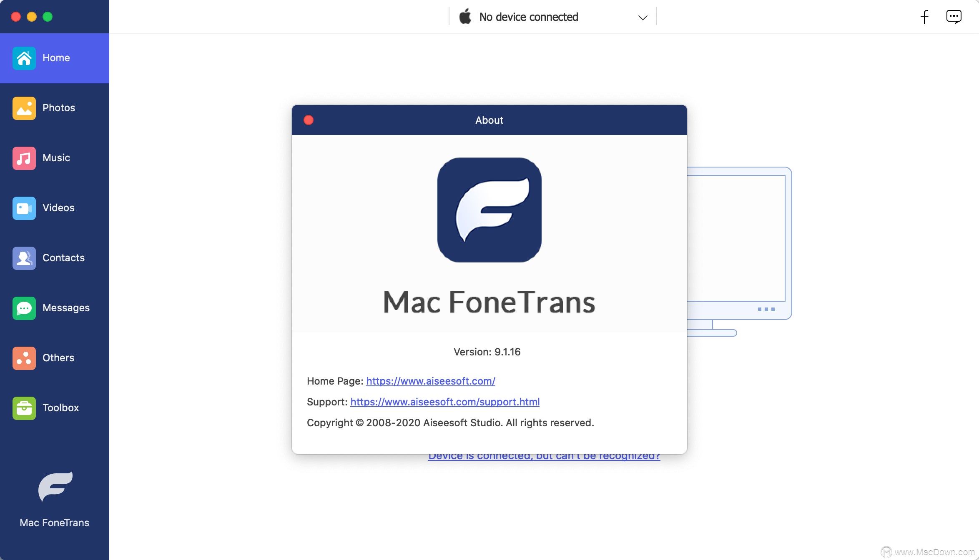The height and width of the screenshot is (560, 979).
Task: Select the Music menu label
Action: tap(56, 158)
